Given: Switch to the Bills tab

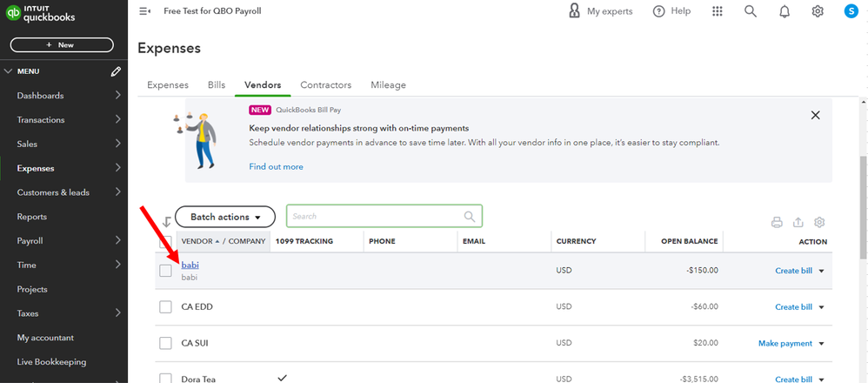Looking at the screenshot, I should pos(217,84).
